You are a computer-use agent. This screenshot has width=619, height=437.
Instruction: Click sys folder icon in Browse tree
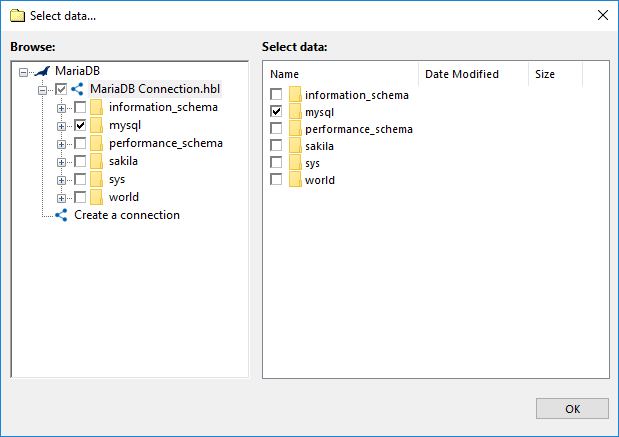click(x=96, y=180)
